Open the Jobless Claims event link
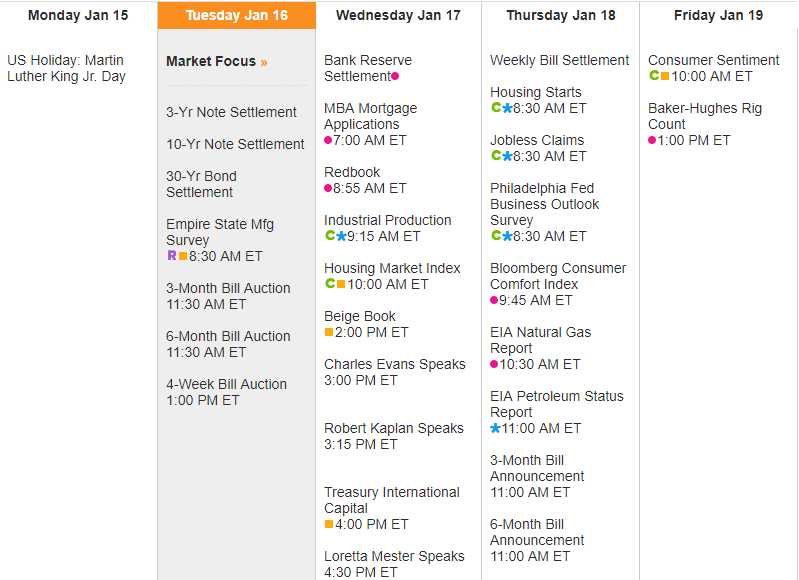Viewport: 799px width, 580px height. [x=537, y=140]
